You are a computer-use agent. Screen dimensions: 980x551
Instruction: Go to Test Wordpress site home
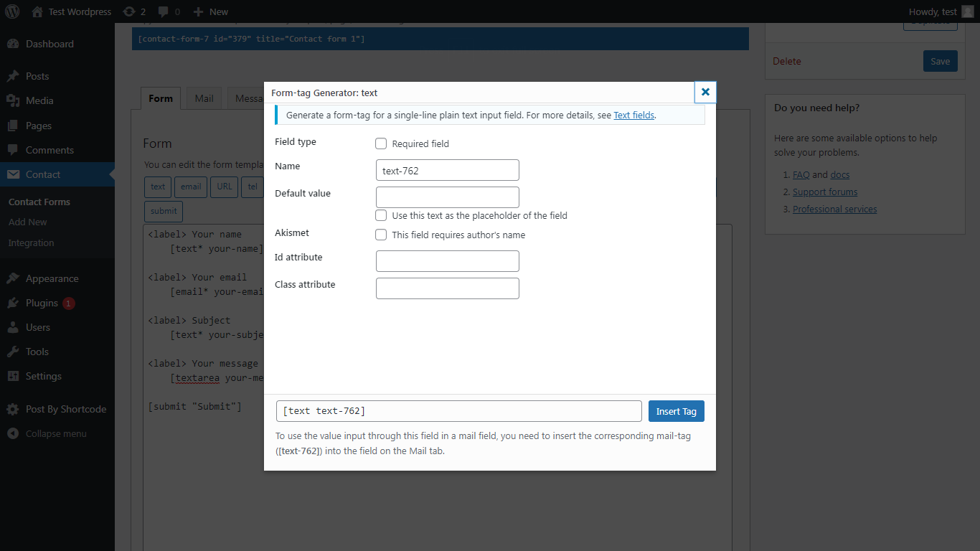coord(72,11)
